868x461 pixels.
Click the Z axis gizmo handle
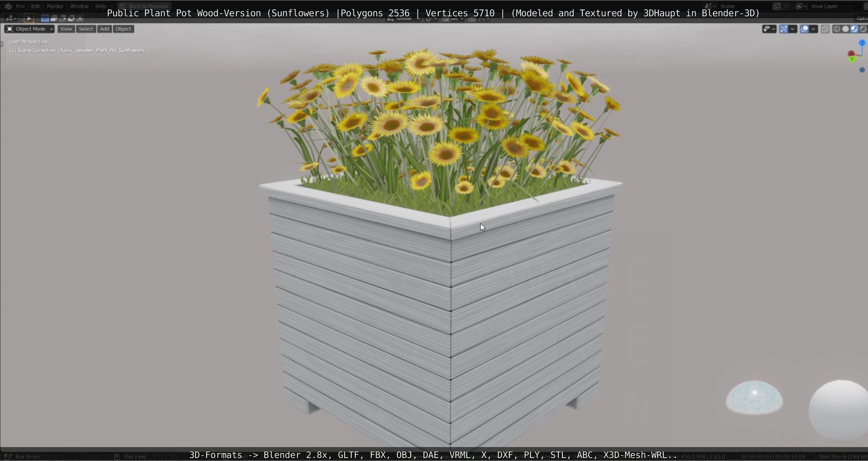(x=862, y=43)
